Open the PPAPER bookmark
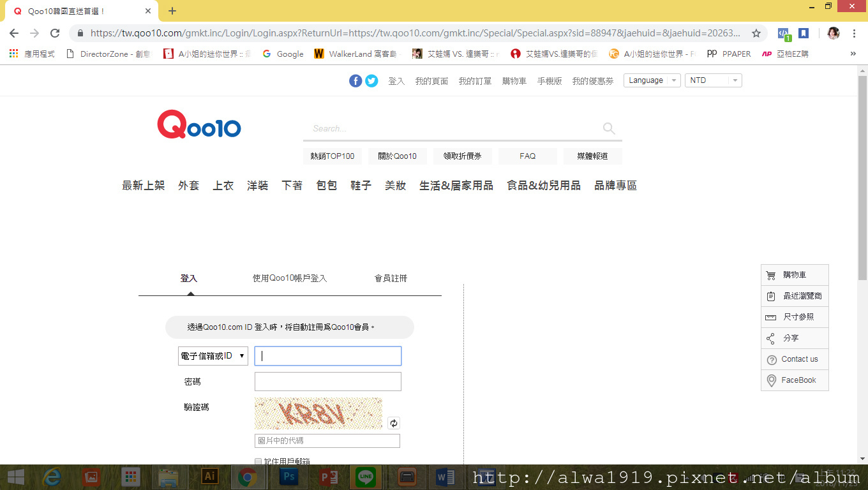Screen dimensions: 868x490 point(730,54)
